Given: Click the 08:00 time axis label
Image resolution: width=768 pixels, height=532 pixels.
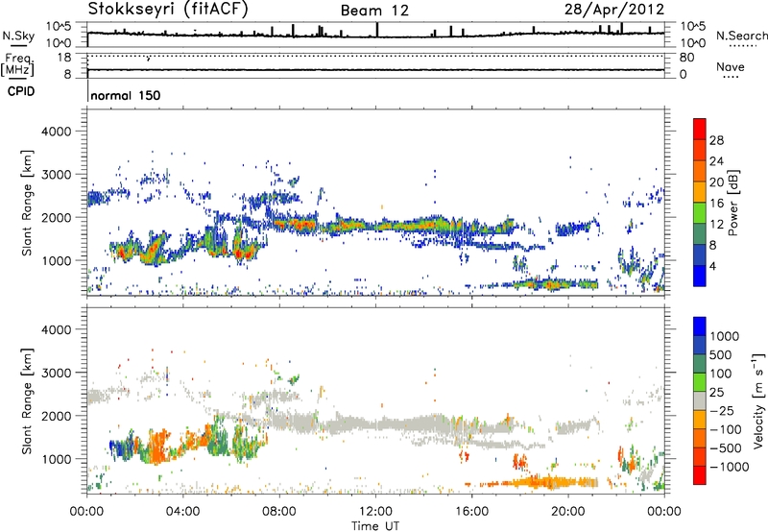Looking at the screenshot, I should click(279, 512).
